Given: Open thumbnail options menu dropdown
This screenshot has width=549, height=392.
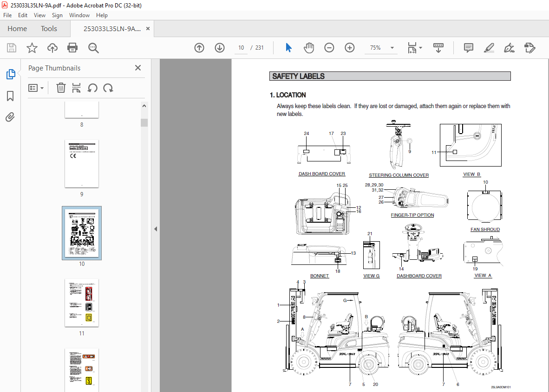Looking at the screenshot, I should click(x=36, y=88).
